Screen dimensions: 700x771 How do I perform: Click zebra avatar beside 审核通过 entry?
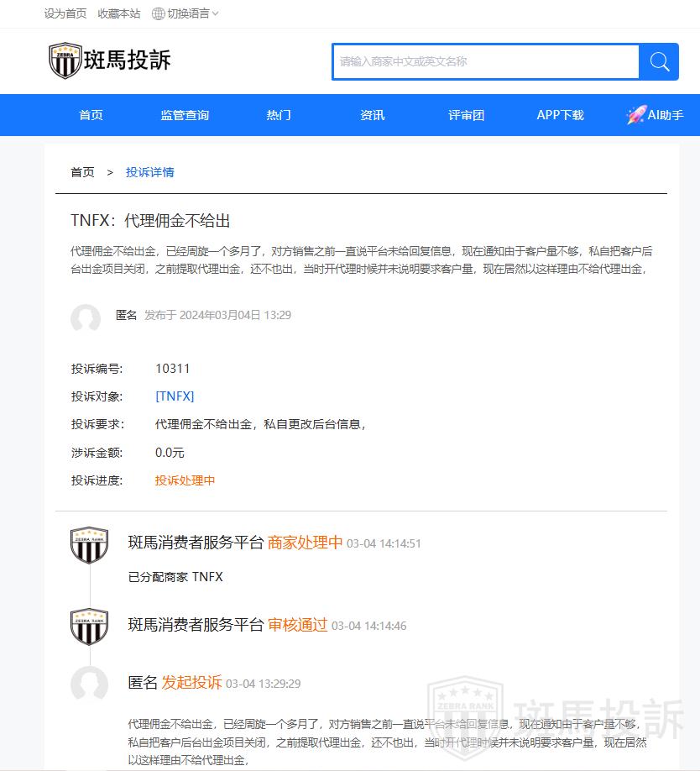pos(89,627)
